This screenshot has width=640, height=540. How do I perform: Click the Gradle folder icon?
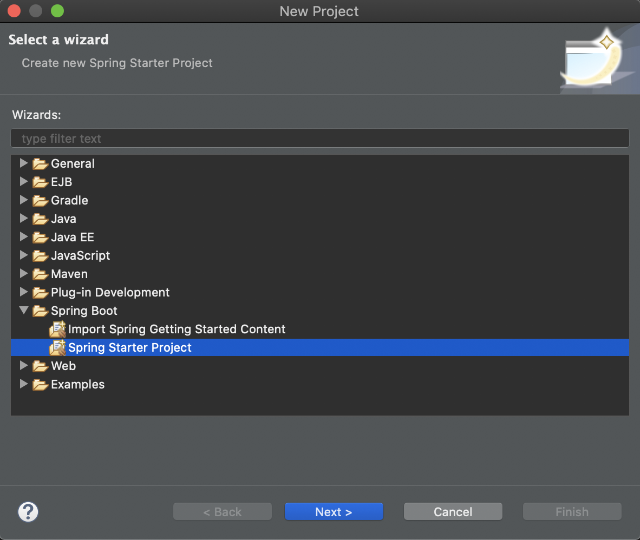[40, 200]
